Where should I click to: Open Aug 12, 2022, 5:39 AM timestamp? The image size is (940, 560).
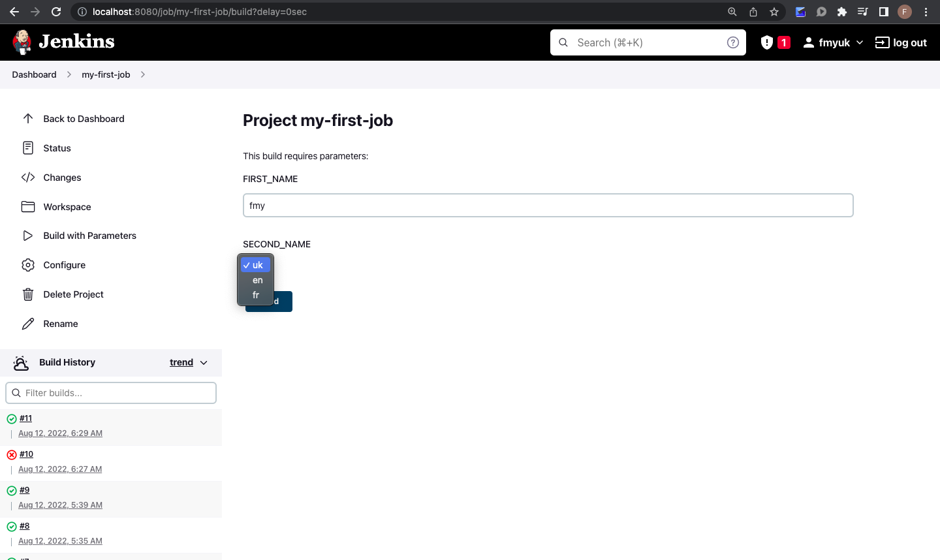(60, 505)
